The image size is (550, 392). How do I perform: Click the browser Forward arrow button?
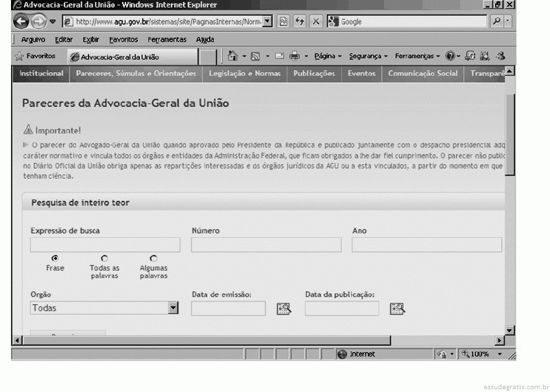pyautogui.click(x=38, y=22)
